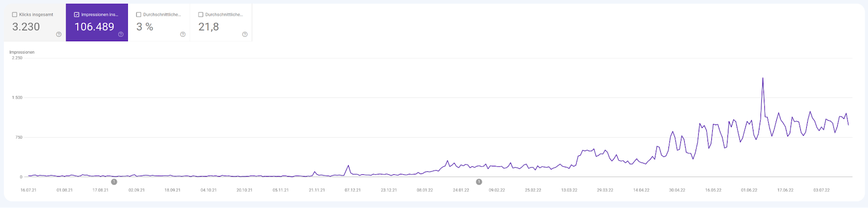The height and width of the screenshot is (208, 868).
Task: Tick the checkbox on the 21,8 card
Action: [x=201, y=15]
